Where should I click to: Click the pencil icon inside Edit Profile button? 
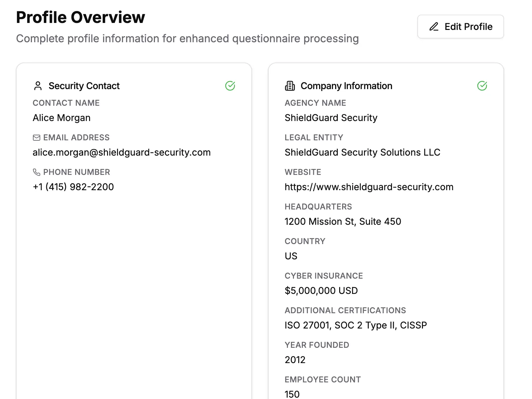433,27
